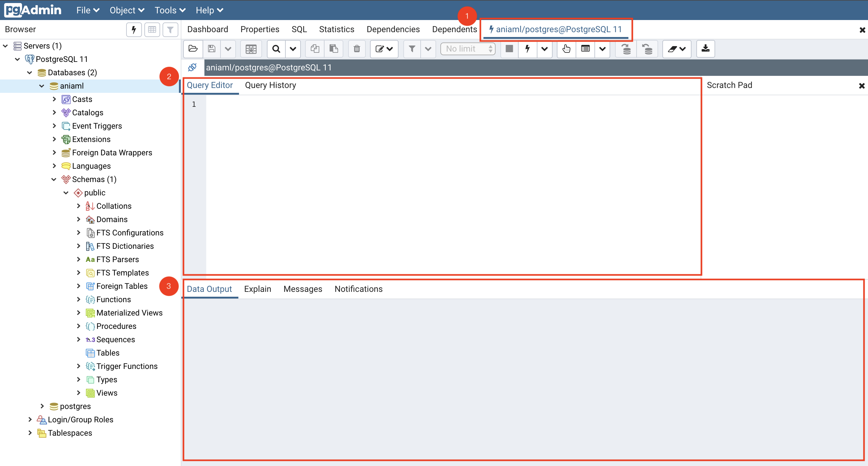Screen dimensions: 868x466
Task: Open the Edit pencil dropdown button
Action: pyautogui.click(x=384, y=49)
